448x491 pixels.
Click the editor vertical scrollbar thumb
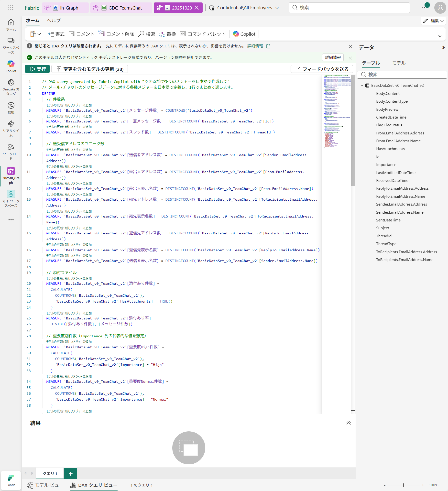point(353,130)
